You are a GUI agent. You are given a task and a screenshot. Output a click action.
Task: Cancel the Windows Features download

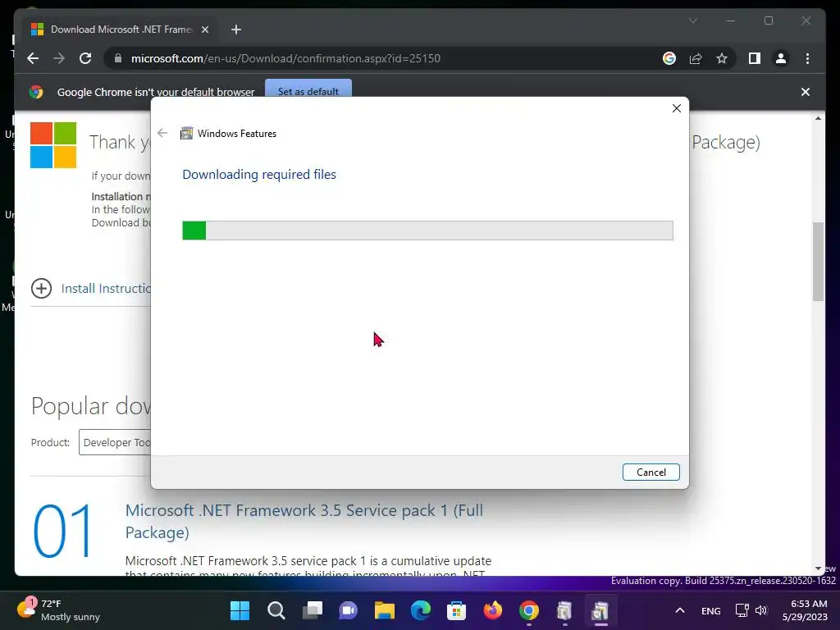tap(651, 472)
